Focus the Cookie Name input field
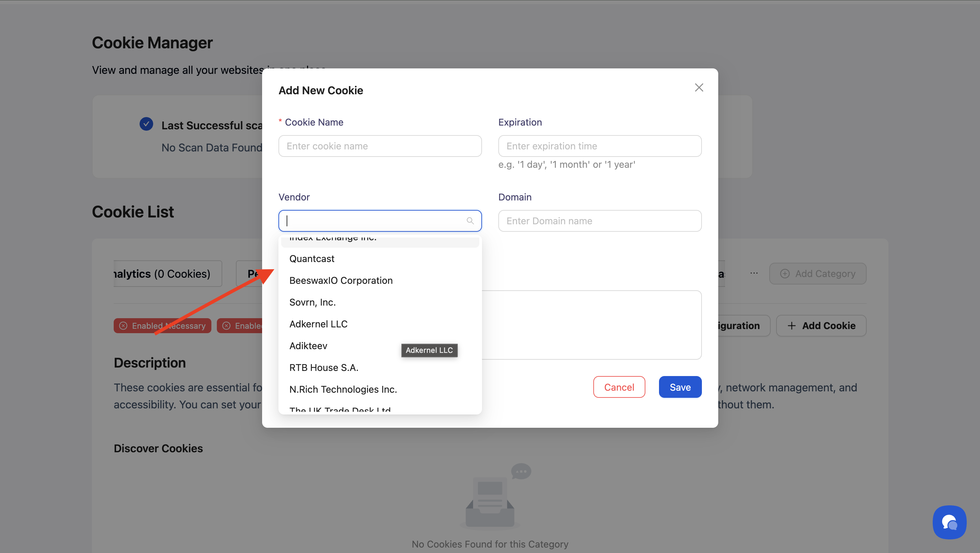The width and height of the screenshot is (980, 553). click(x=380, y=146)
